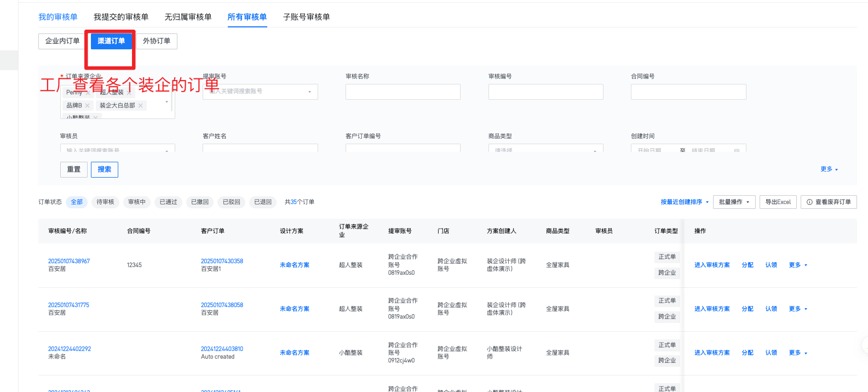Show only 已驳回 orders
868x392 pixels.
(x=231, y=202)
